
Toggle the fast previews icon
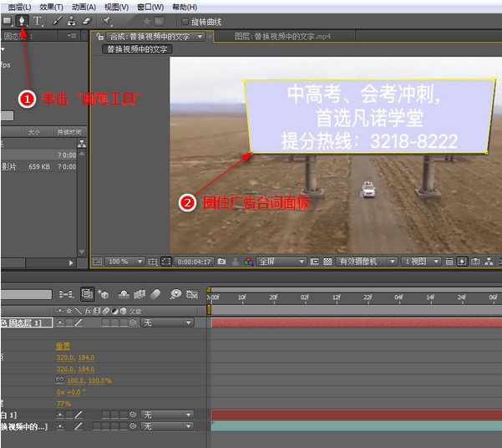point(462,262)
